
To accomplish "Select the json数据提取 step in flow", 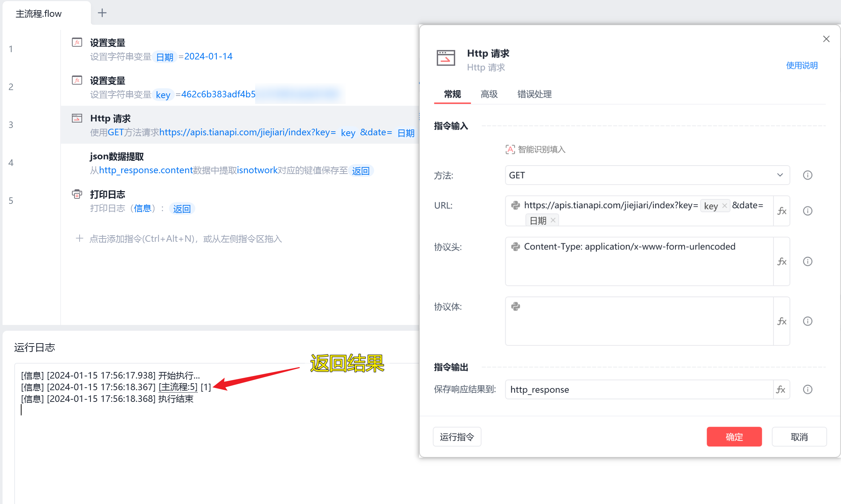I will click(239, 163).
